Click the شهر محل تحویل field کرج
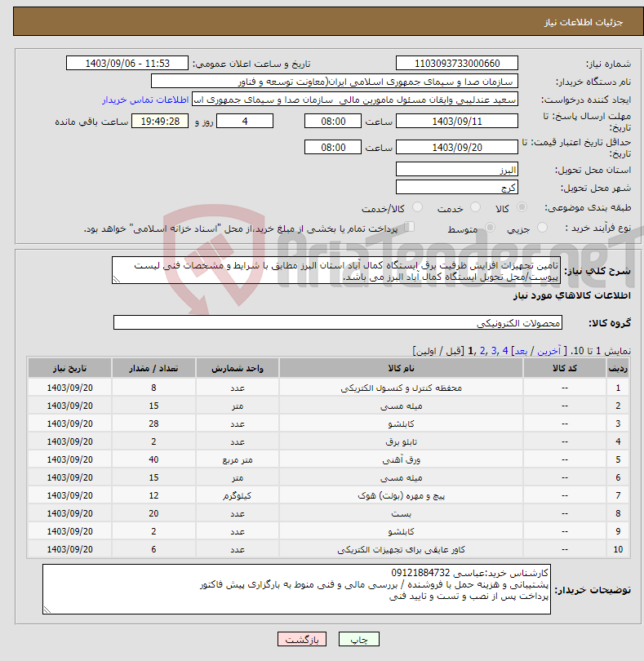Image resolution: width=644 pixels, height=661 pixels. click(x=457, y=188)
